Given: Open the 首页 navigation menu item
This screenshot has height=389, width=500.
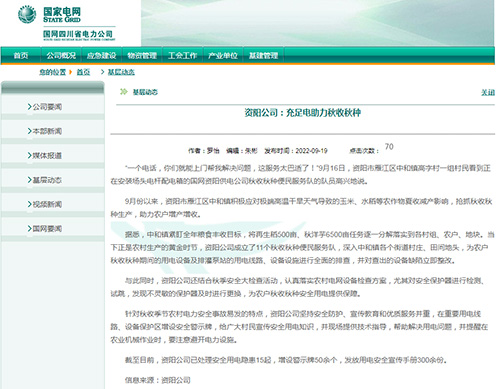Looking at the screenshot, I should [x=21, y=55].
